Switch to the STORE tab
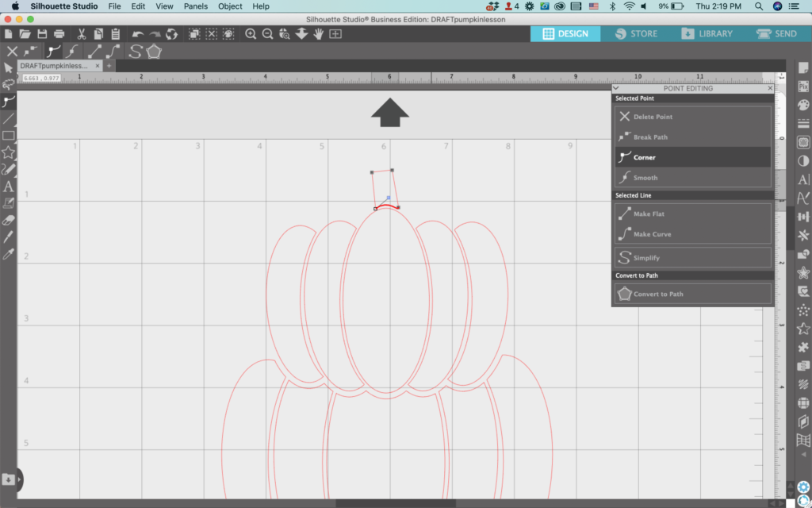The image size is (812, 508). (636, 33)
